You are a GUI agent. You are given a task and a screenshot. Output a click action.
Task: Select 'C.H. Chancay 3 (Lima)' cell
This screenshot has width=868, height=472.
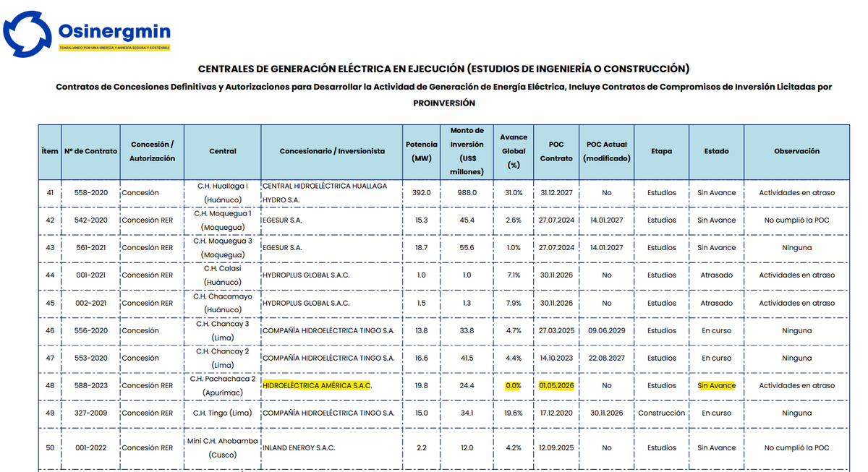223,331
